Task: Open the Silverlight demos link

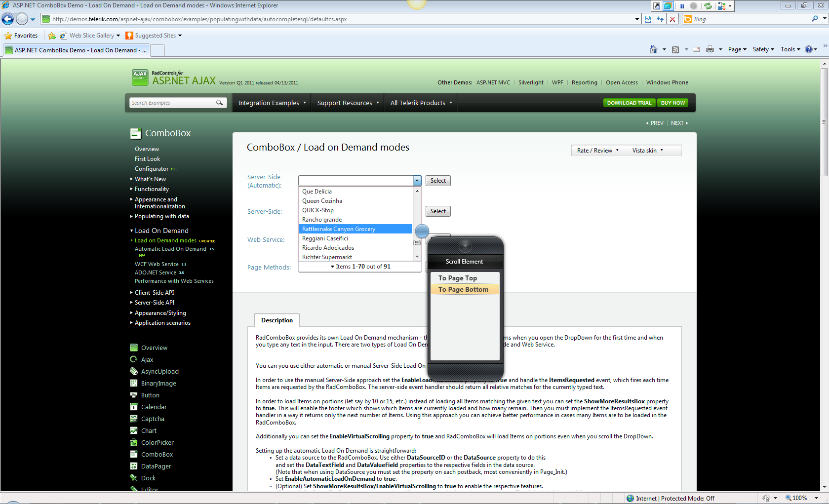Action: pyautogui.click(x=531, y=82)
